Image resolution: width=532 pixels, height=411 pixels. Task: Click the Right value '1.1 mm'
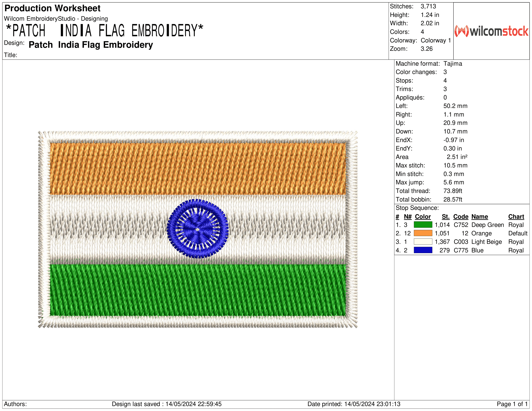point(454,115)
